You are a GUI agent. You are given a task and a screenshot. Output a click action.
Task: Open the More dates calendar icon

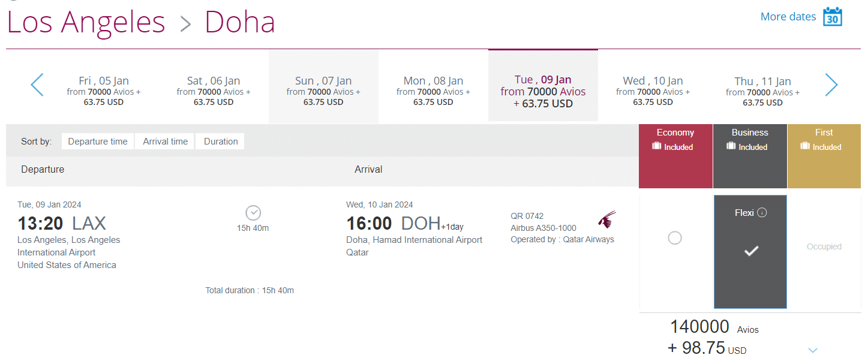832,17
